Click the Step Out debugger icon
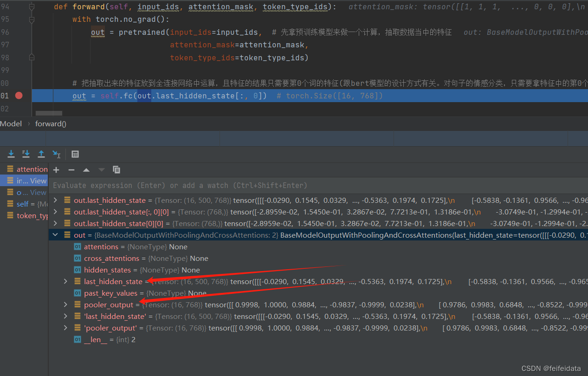Image resolution: width=588 pixels, height=376 pixels. [x=41, y=154]
